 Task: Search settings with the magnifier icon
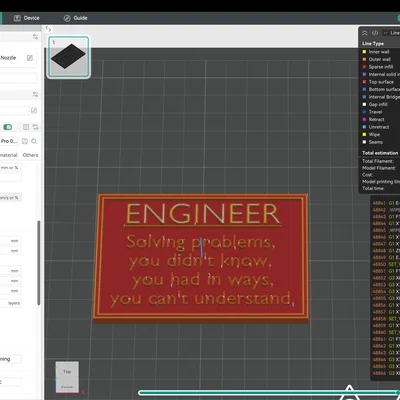coord(34,141)
